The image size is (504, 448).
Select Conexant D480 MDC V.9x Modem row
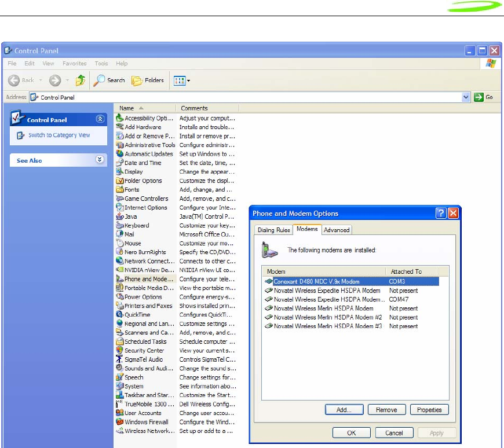tap(351, 281)
